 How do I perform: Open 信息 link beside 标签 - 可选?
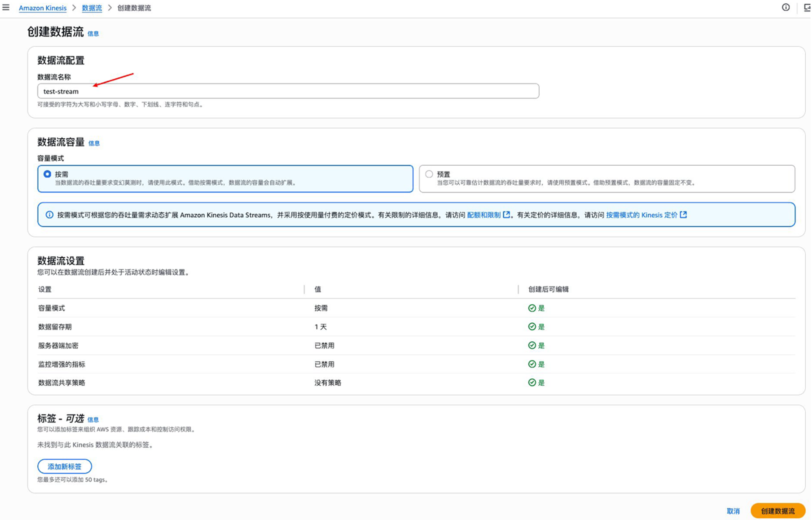(93, 420)
